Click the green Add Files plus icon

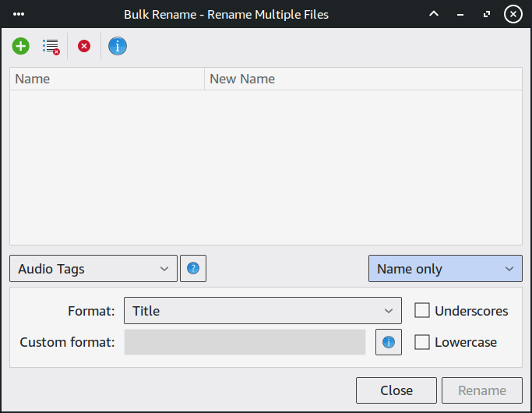pos(21,46)
